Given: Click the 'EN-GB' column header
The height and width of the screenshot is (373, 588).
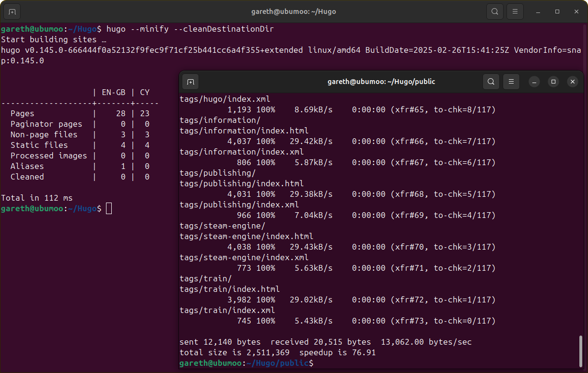Looking at the screenshot, I should pyautogui.click(x=113, y=92).
